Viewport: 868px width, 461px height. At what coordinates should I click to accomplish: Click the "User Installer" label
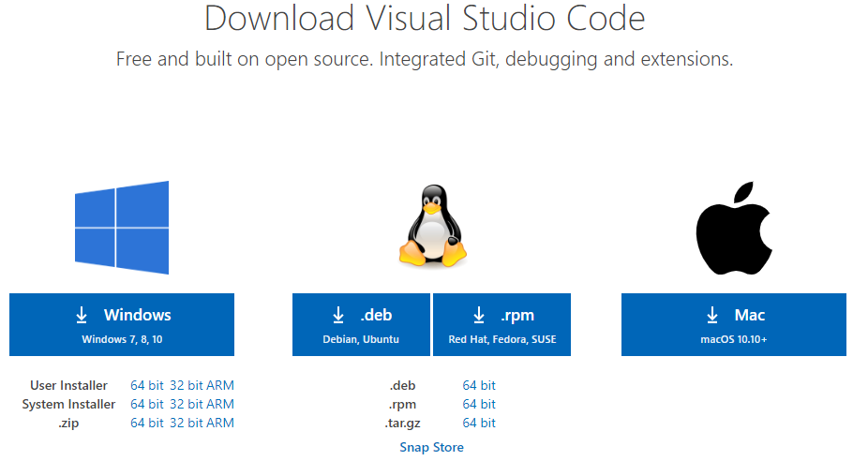[68, 385]
